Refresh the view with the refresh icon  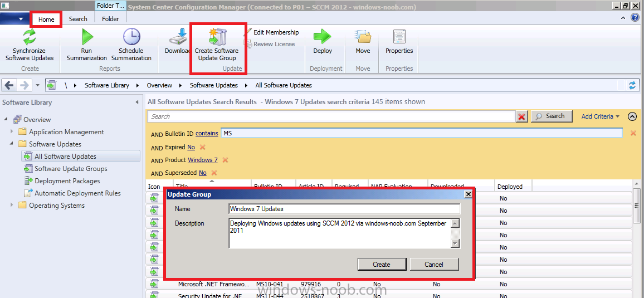tap(632, 85)
